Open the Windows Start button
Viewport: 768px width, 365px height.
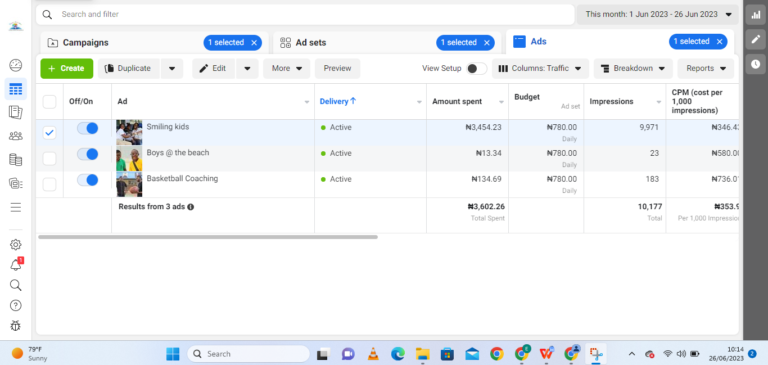[x=172, y=354]
